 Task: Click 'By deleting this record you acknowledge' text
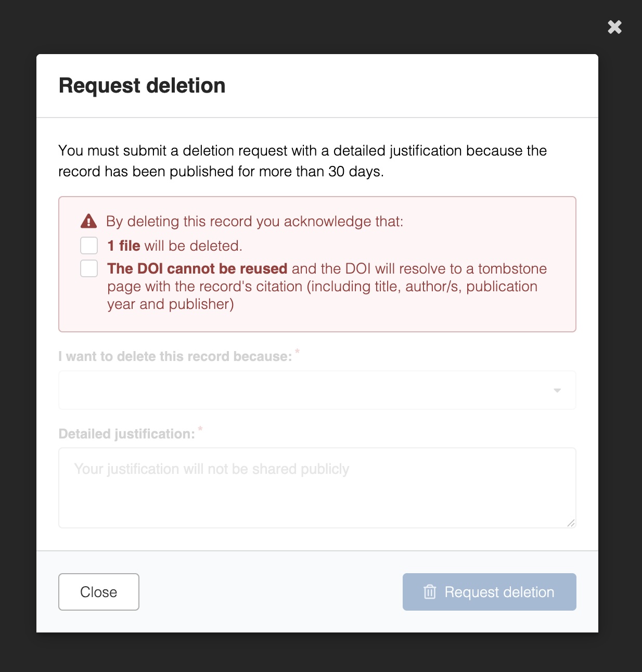coord(254,222)
